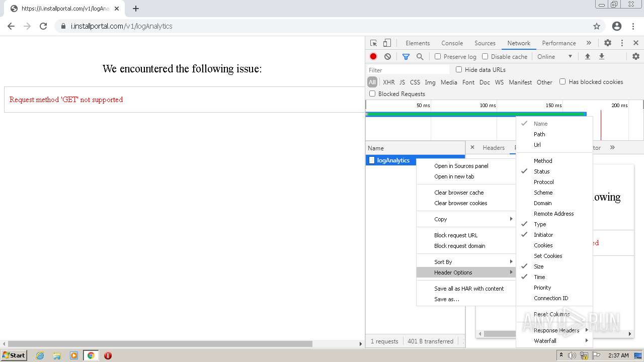The image size is (644, 362).
Task: Choose Block request URL
Action: [466, 235]
